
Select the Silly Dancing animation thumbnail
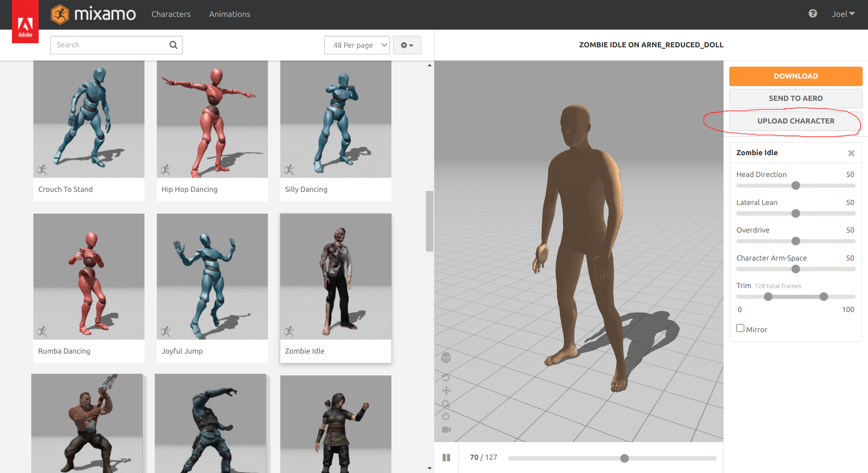[x=336, y=119]
